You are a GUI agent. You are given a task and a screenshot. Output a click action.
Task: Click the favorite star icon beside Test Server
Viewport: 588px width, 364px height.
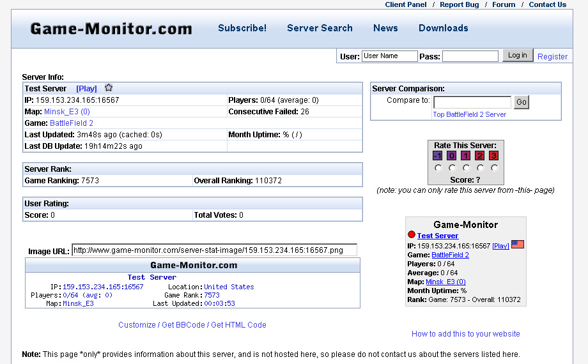[x=109, y=87]
